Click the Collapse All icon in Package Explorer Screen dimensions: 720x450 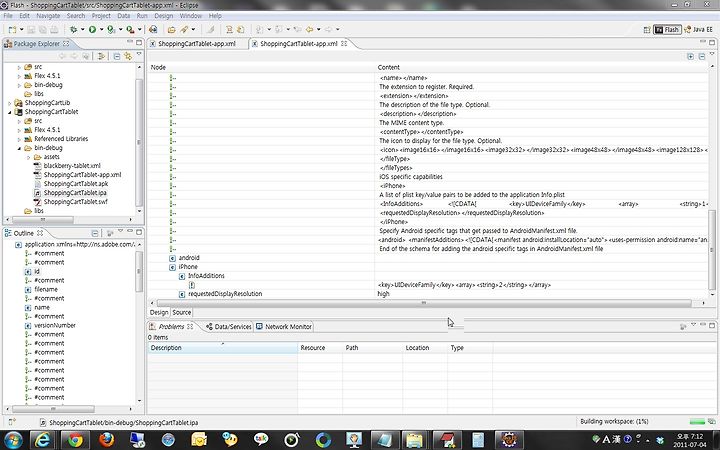coord(117,56)
